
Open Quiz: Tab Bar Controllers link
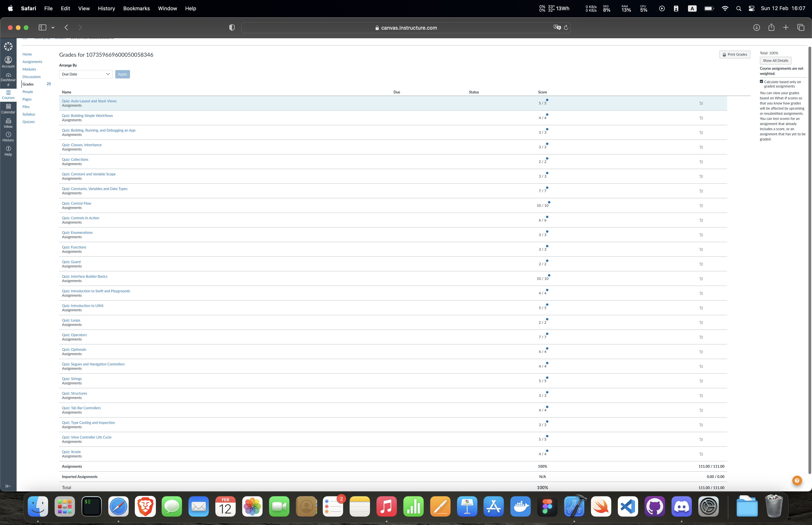pos(81,408)
